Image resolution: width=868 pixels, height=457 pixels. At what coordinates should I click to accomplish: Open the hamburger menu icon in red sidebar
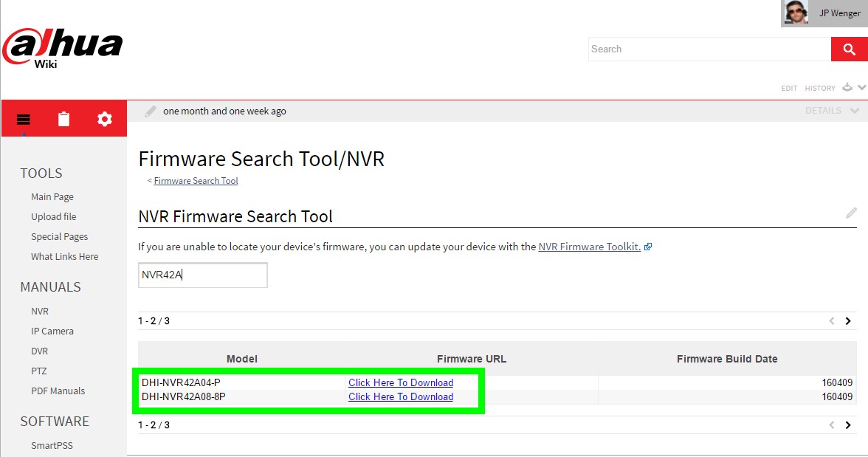24,119
